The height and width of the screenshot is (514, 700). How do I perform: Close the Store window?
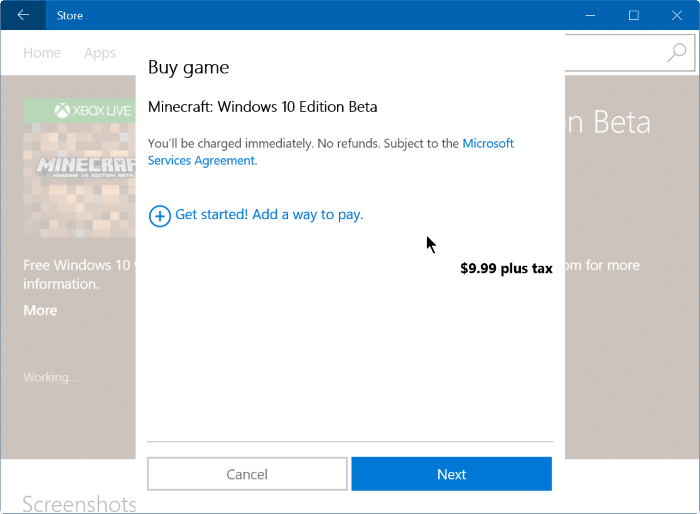(677, 15)
